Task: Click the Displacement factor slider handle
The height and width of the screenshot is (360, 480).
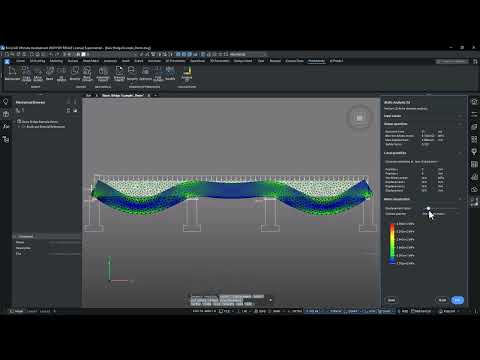Action: (428, 208)
